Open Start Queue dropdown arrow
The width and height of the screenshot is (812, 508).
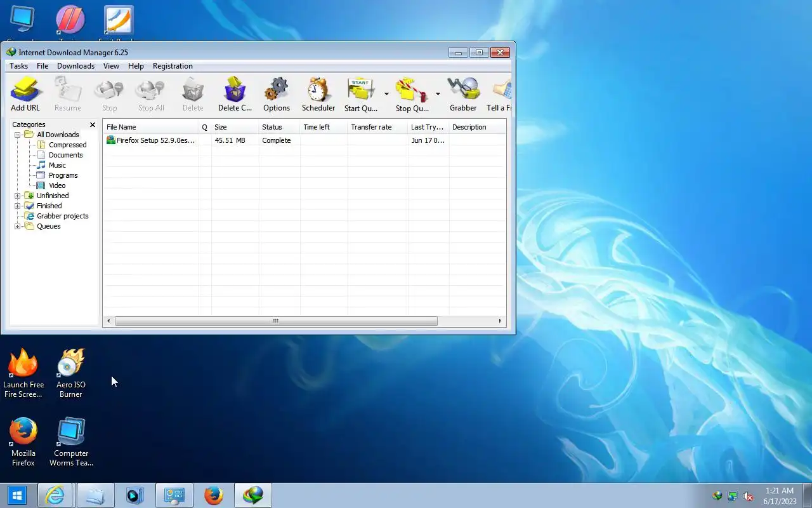pos(386,94)
